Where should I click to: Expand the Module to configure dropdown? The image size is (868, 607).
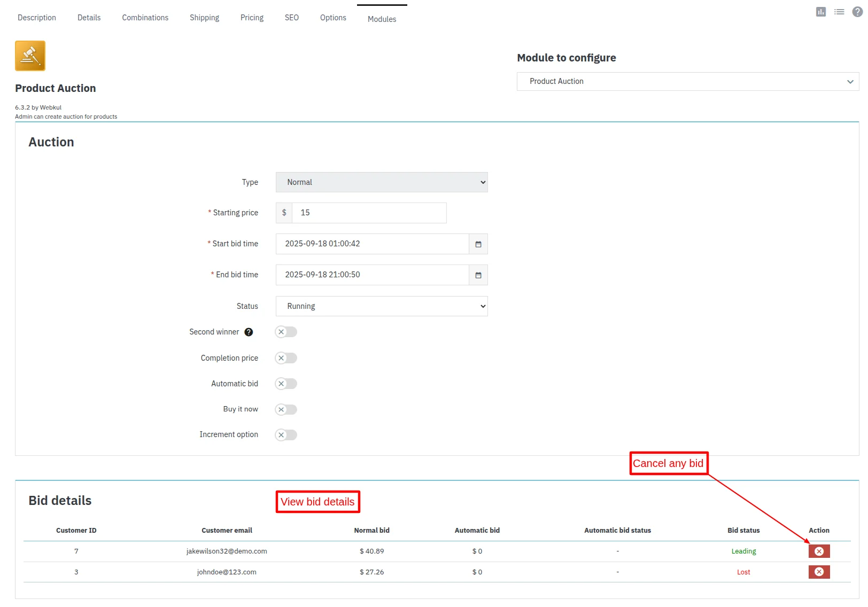687,81
